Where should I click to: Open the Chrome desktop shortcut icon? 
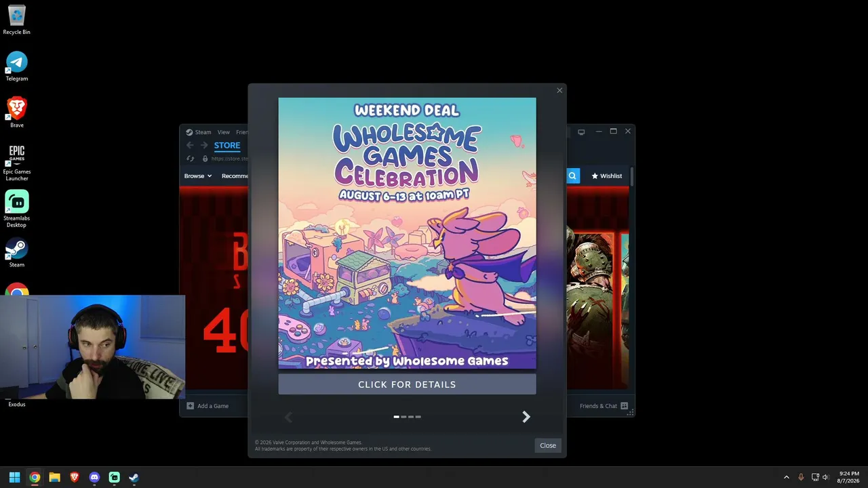[17, 290]
